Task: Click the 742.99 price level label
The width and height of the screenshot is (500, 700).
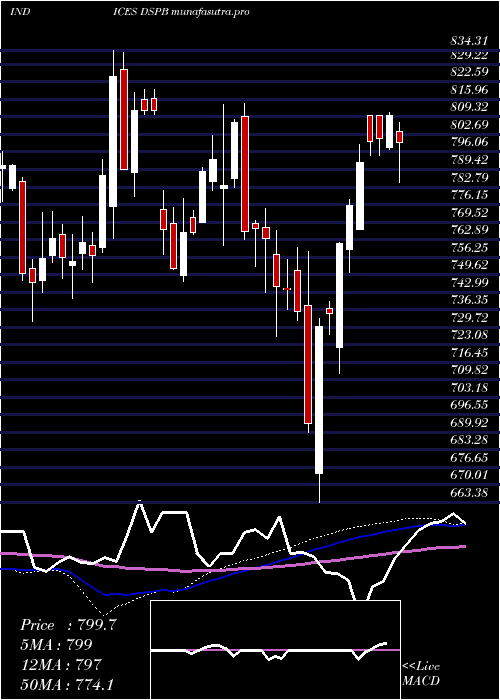Action: (x=469, y=282)
